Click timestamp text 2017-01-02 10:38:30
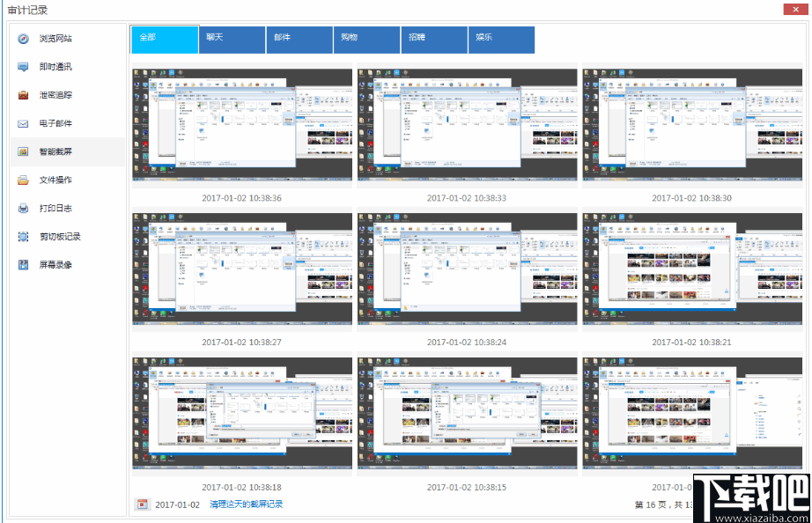This screenshot has height=523, width=812. pyautogui.click(x=692, y=198)
